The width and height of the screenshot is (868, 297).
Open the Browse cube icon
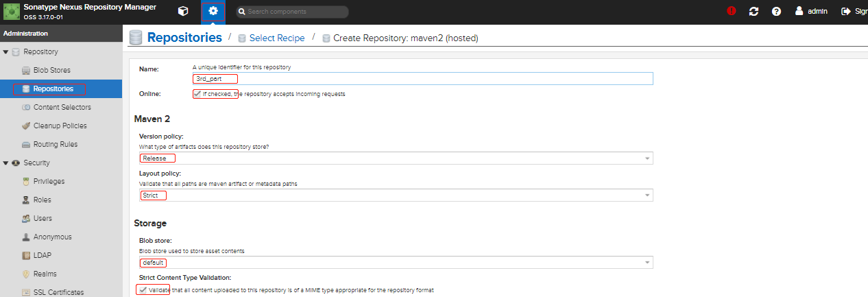[183, 12]
